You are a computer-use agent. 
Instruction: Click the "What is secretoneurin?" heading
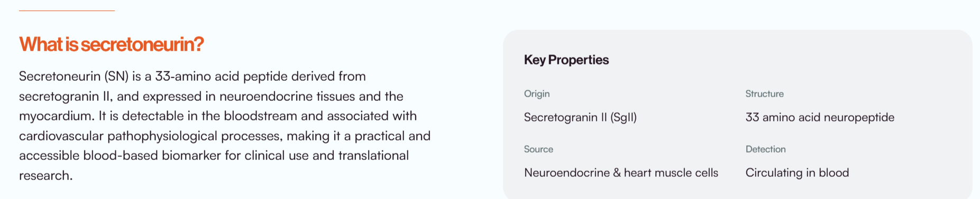111,44
